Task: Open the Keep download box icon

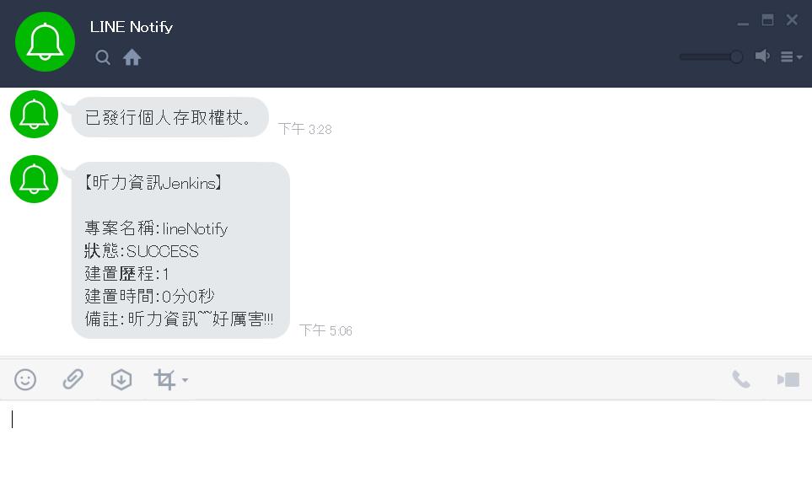Action: [x=121, y=379]
